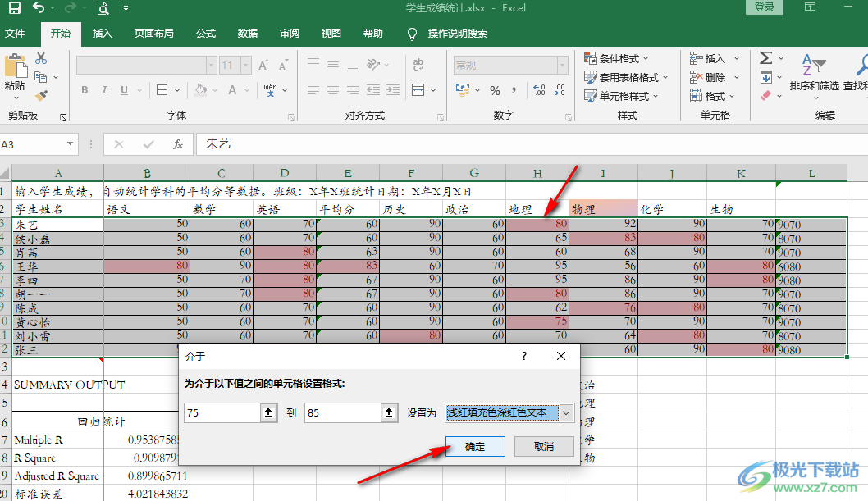This screenshot has height=501, width=868.
Task: Click the Clear eraser icon
Action: (x=765, y=96)
